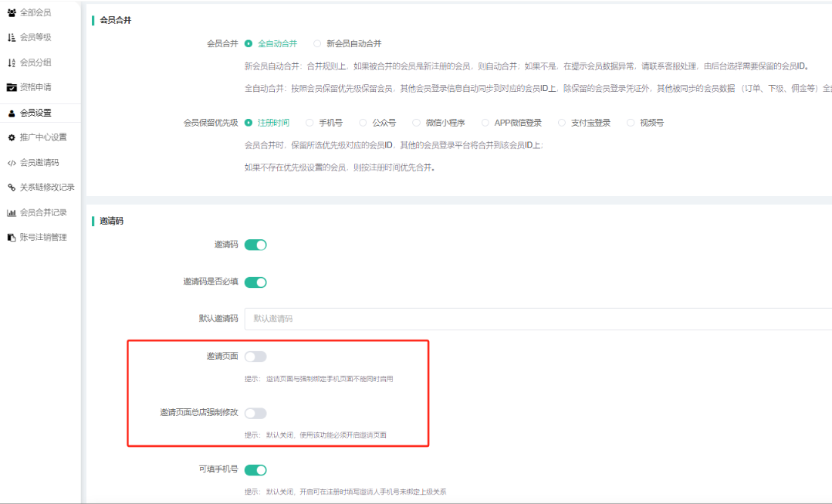
Task: Click the 会员分组 sort icon
Action: 12,63
